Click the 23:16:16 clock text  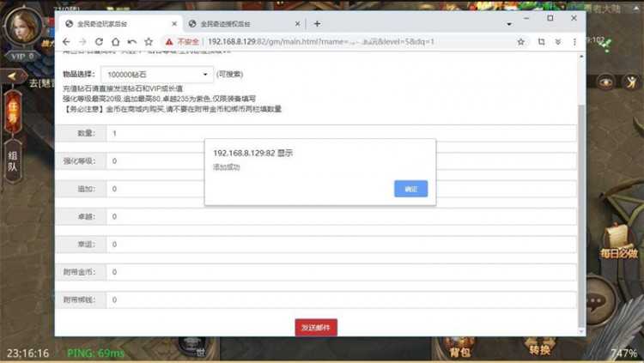coord(28,354)
